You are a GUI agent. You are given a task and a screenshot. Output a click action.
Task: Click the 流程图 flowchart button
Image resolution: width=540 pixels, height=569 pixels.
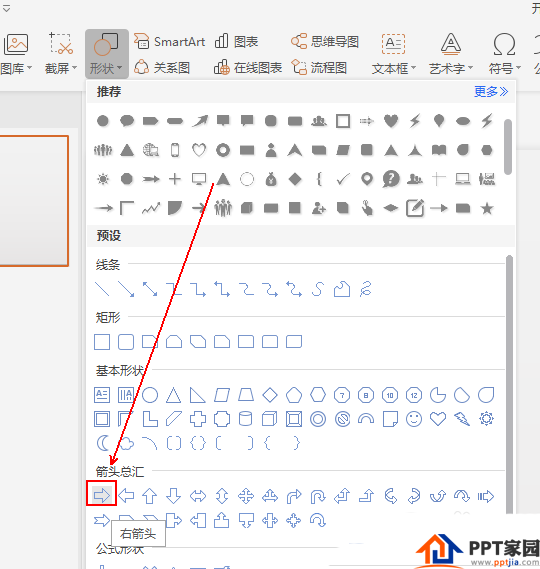(x=319, y=67)
